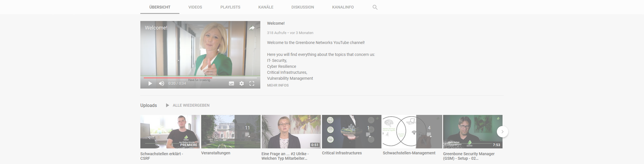Toggle subtitles in the video player
Image resolution: width=644 pixels, height=164 pixels.
[x=231, y=83]
